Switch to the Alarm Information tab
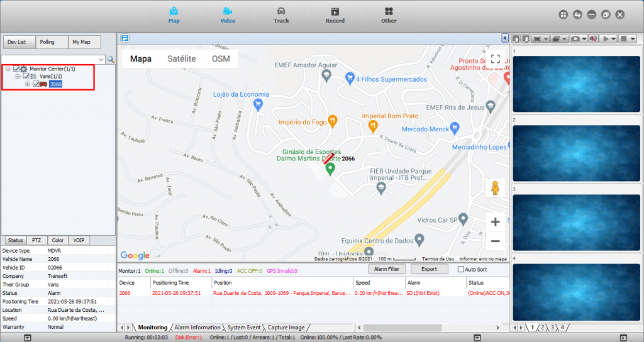This screenshot has height=342, width=644. [x=197, y=328]
